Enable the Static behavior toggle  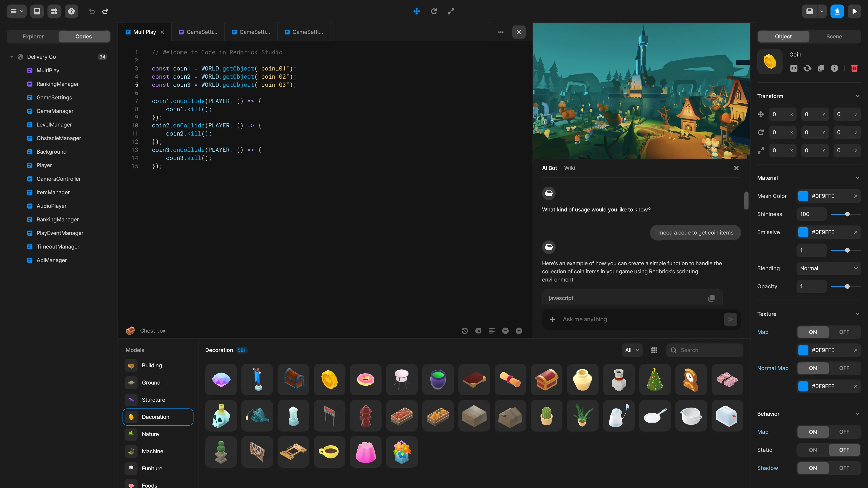[x=813, y=450]
